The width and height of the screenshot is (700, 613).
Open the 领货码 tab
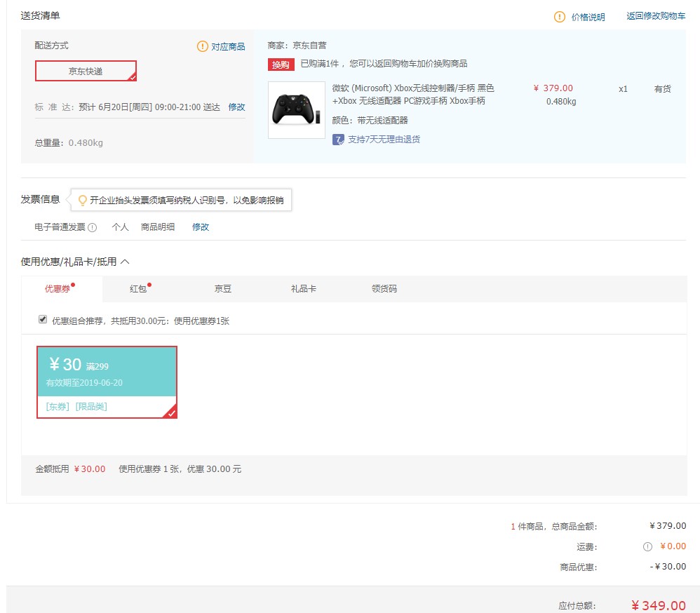384,289
